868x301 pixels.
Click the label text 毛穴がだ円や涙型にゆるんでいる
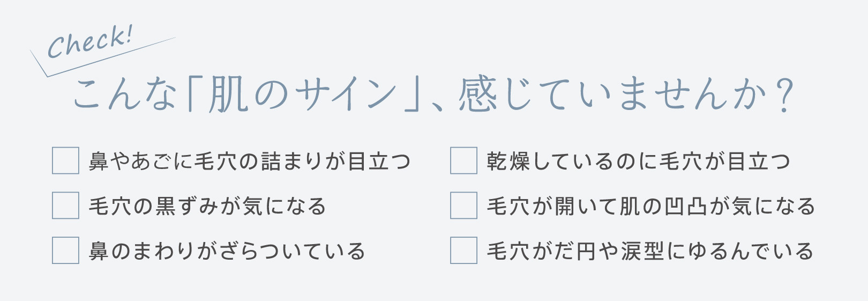[650, 251]
